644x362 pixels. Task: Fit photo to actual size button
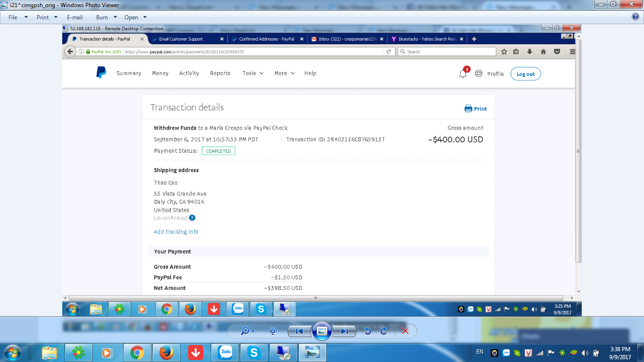tap(272, 331)
